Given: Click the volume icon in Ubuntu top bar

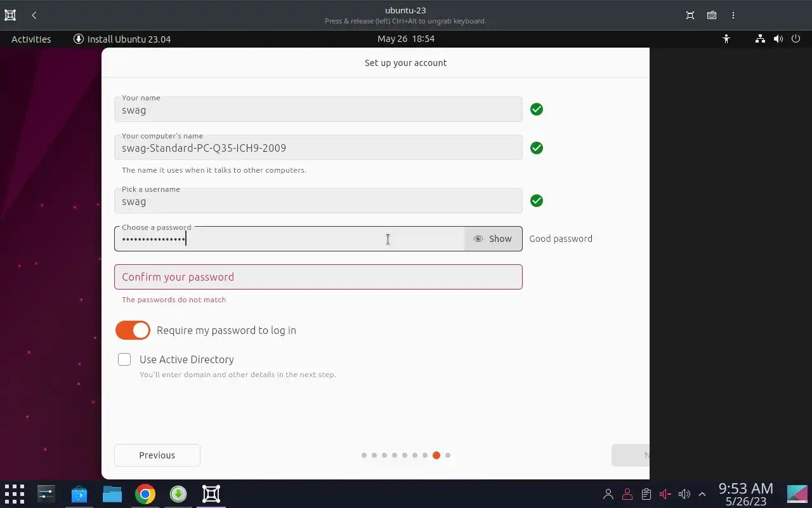Looking at the screenshot, I should (778, 39).
